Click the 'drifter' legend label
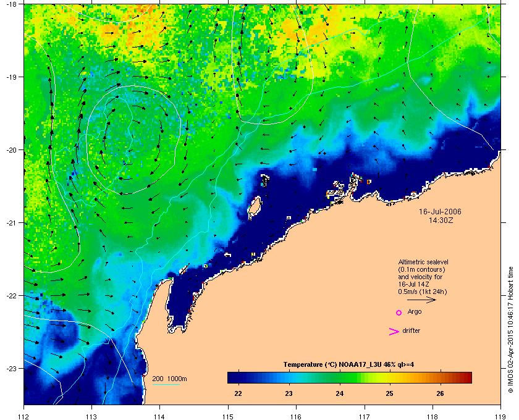 pyautogui.click(x=411, y=330)
